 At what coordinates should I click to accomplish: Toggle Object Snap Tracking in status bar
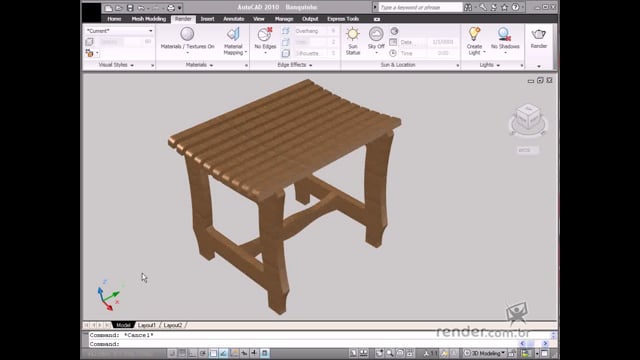(x=223, y=353)
